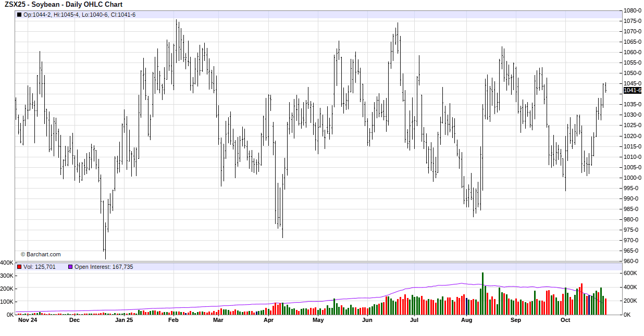
Task: Click the red Vol legend swatch
Action: point(19,267)
